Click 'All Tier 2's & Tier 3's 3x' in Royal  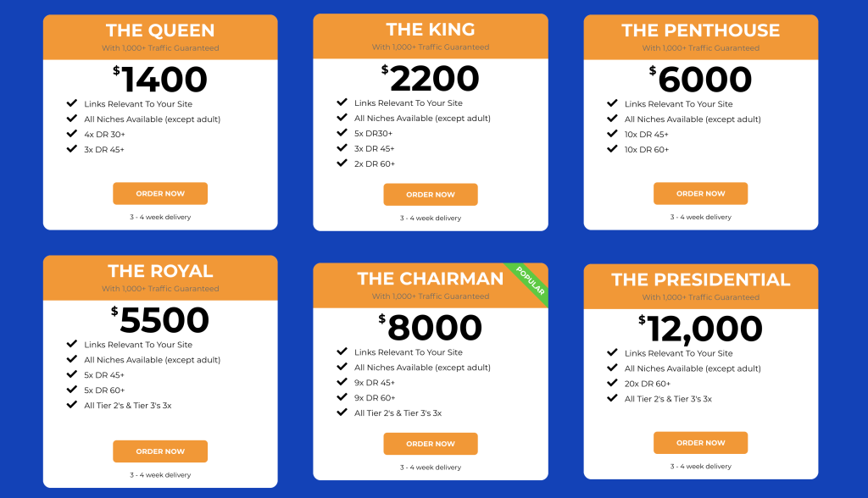click(128, 406)
